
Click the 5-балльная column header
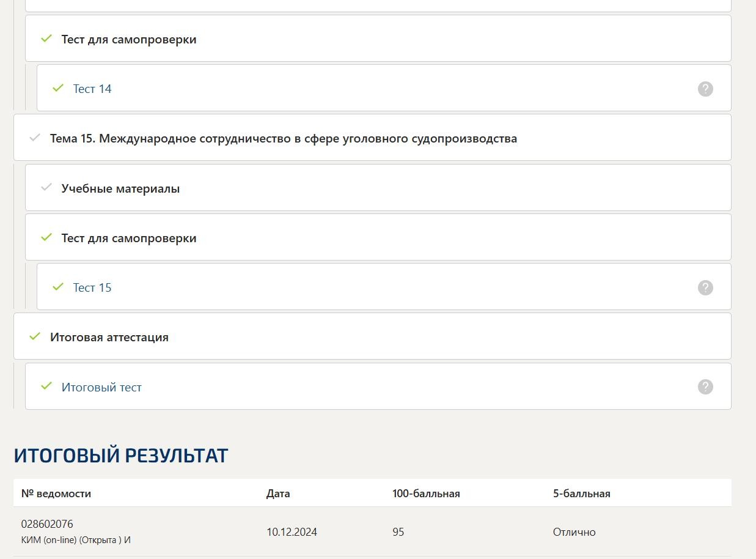(x=582, y=494)
